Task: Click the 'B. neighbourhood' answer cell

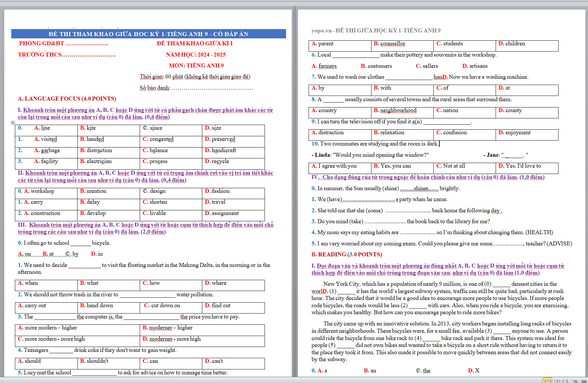Action: pyautogui.click(x=402, y=113)
